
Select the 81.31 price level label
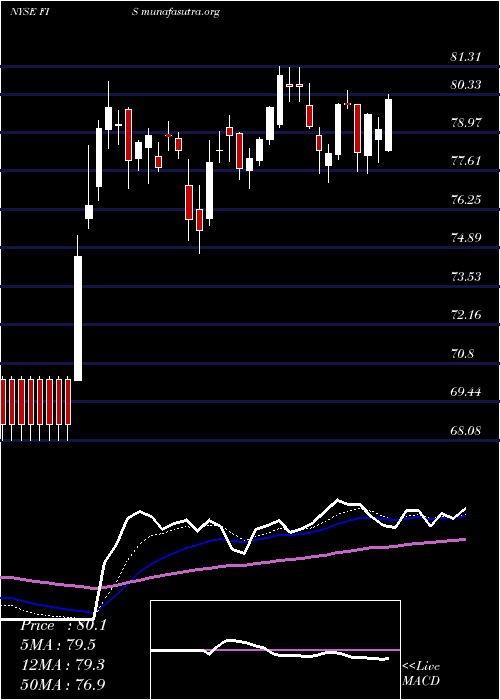466,57
